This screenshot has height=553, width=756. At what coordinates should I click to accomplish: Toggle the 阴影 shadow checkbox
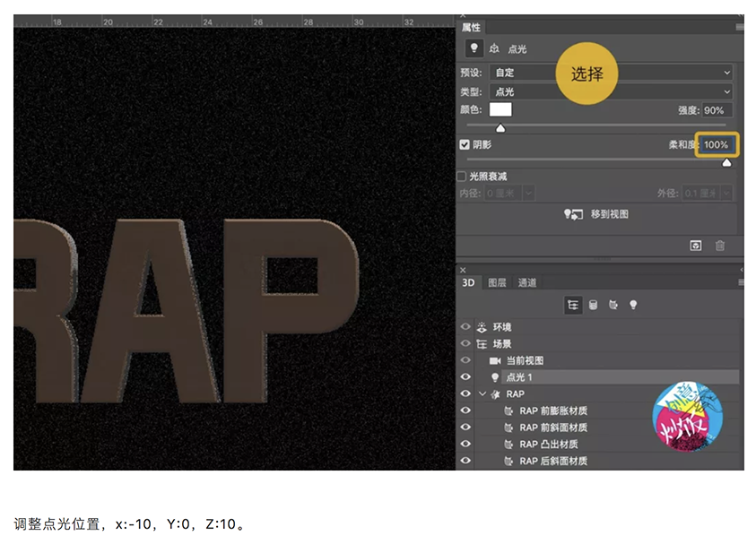[x=465, y=144]
